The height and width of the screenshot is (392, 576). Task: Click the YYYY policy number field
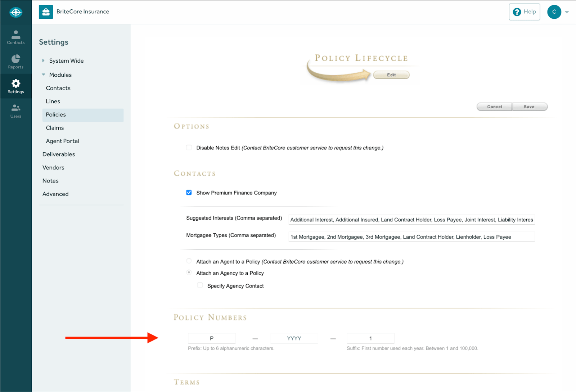click(294, 338)
